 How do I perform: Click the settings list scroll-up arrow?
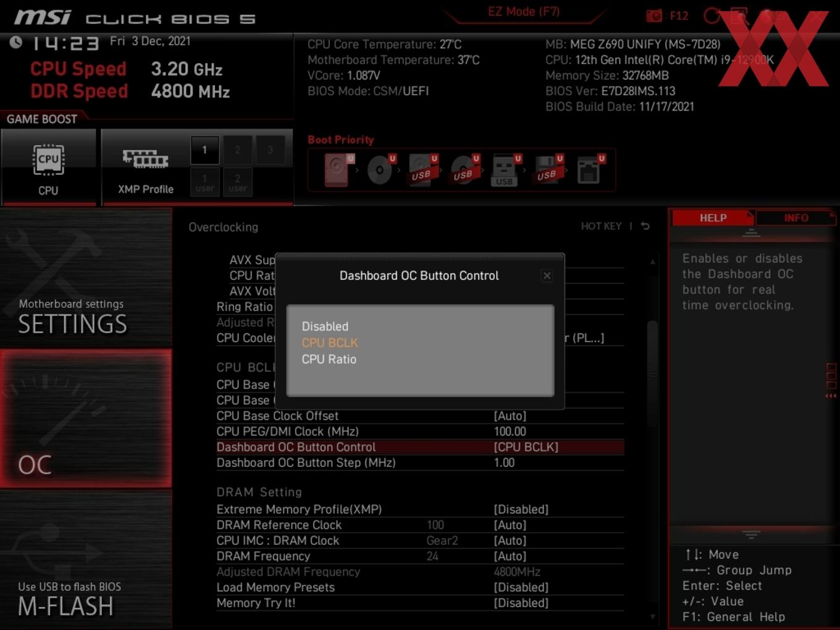652,262
